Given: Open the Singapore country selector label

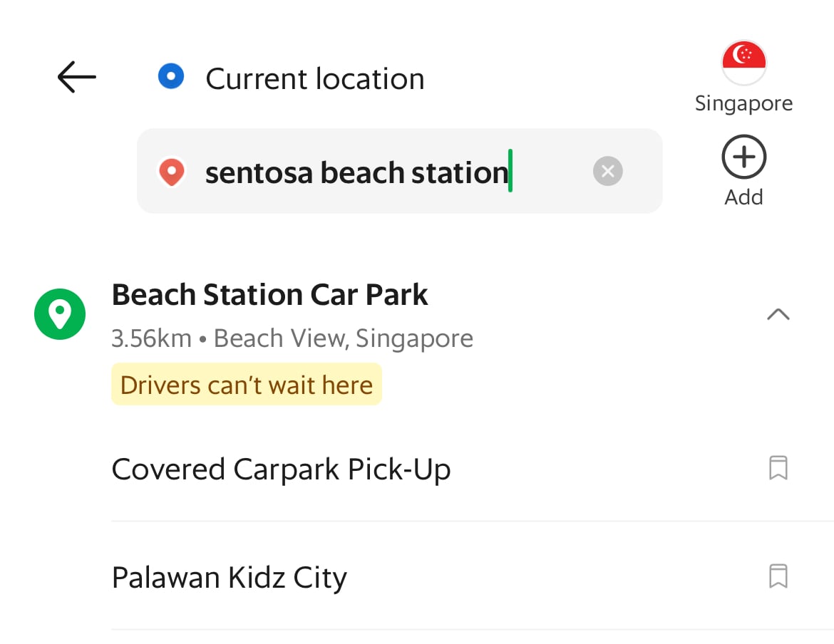Looking at the screenshot, I should pyautogui.click(x=743, y=103).
